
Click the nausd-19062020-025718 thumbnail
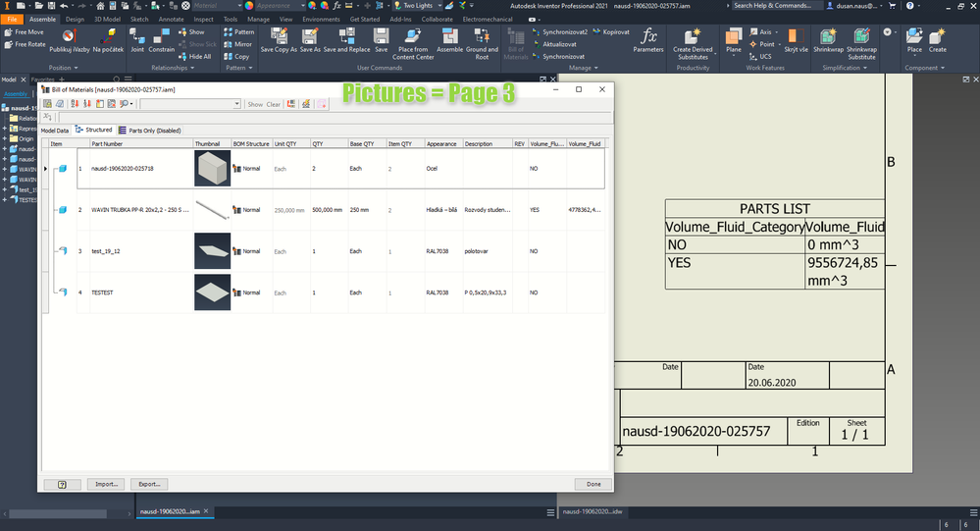click(x=213, y=168)
